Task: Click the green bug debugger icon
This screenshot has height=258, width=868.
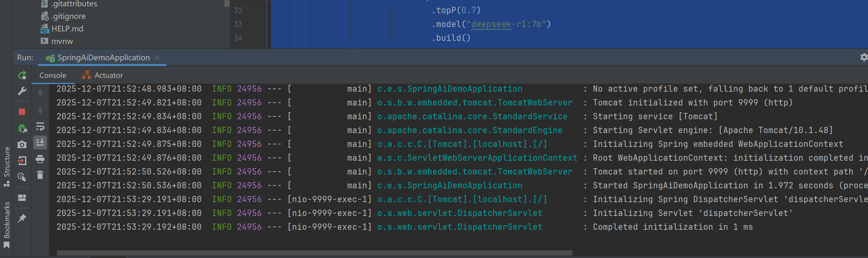Action: 22,128
